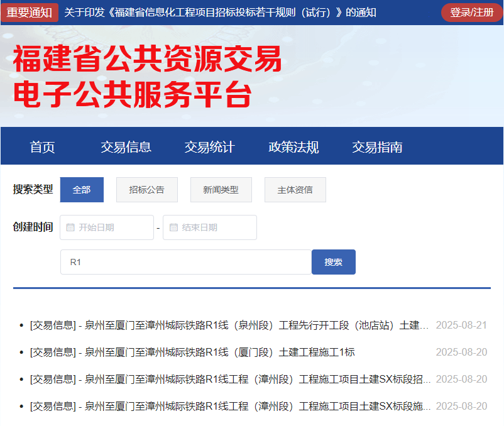This screenshot has width=504, height=426.
Task: Select the 全部 search type filter
Action: coord(82,190)
